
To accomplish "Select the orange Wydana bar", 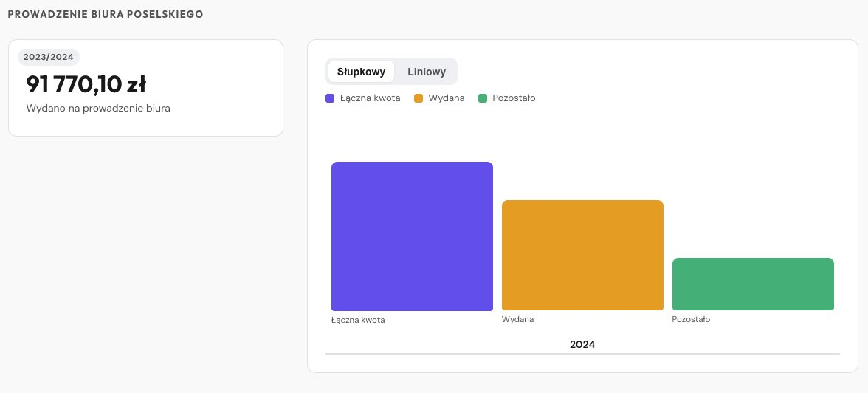I will coord(582,255).
